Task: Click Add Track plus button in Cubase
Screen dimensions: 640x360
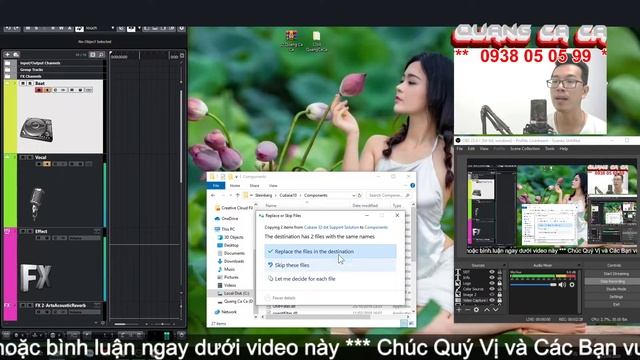Action: [7, 54]
